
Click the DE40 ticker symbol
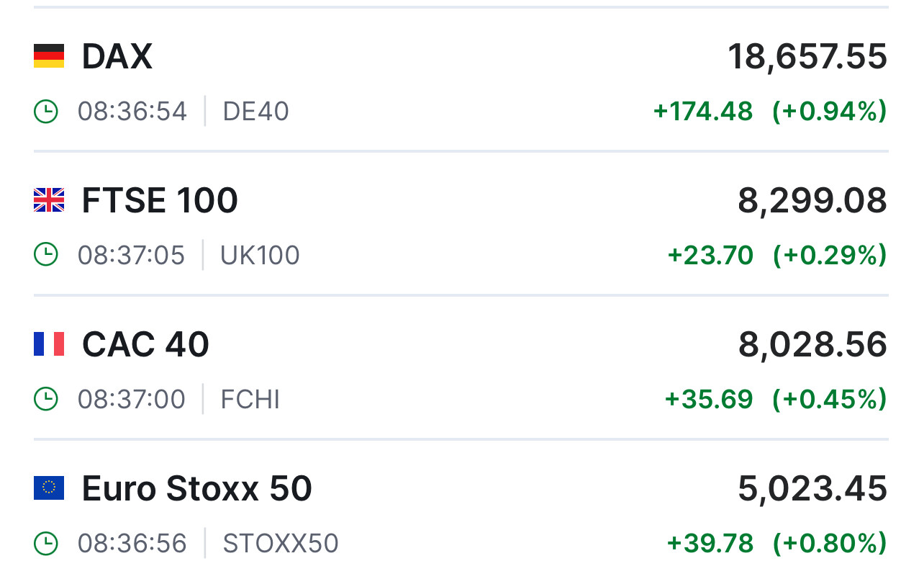255,112
